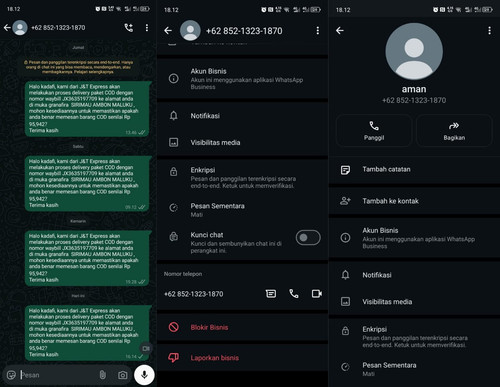Open three-dot menu in aman contact screen
The image size is (500, 387).
[x=489, y=31]
